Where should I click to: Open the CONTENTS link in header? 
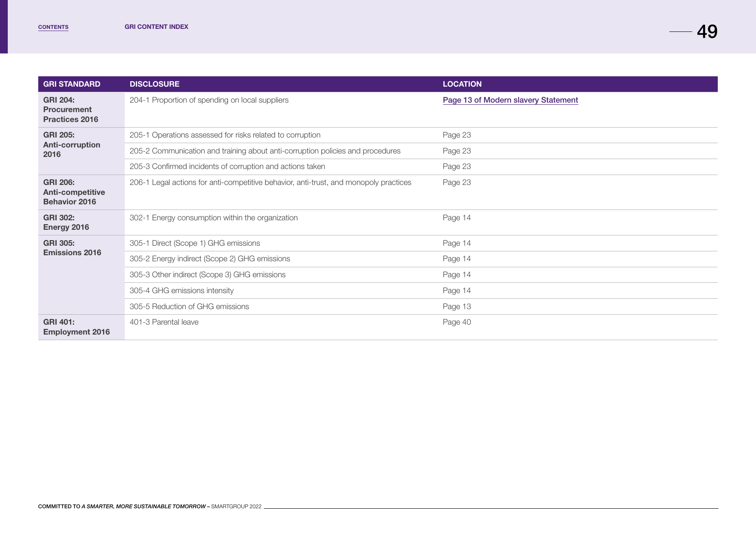[53, 27]
